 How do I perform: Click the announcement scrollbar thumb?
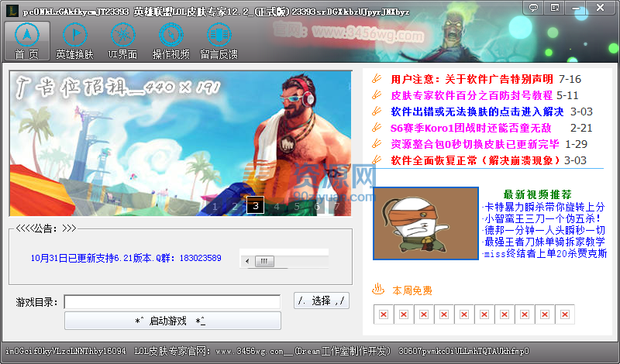tap(264, 261)
